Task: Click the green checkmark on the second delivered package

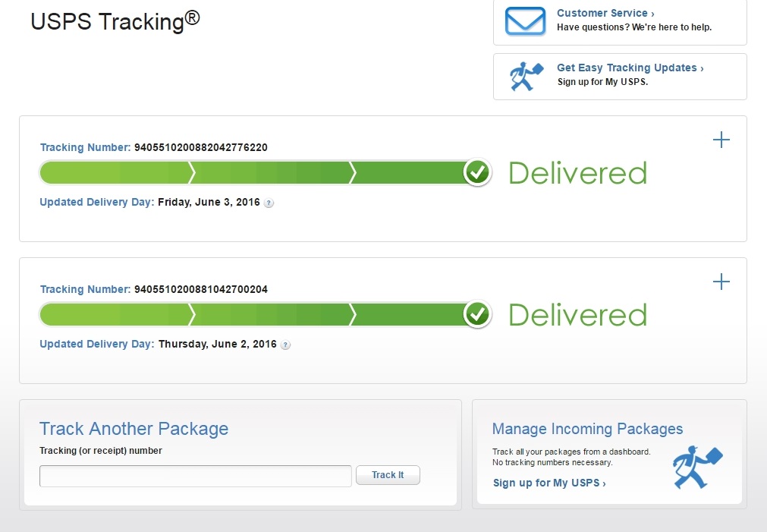Action: [477, 314]
